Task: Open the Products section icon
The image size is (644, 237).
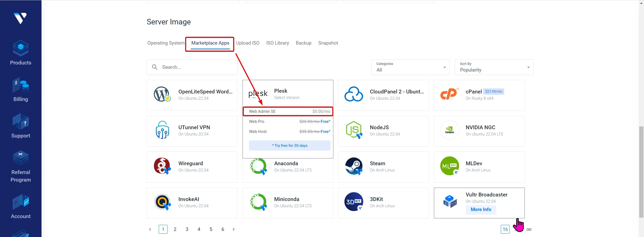Action: [x=21, y=48]
